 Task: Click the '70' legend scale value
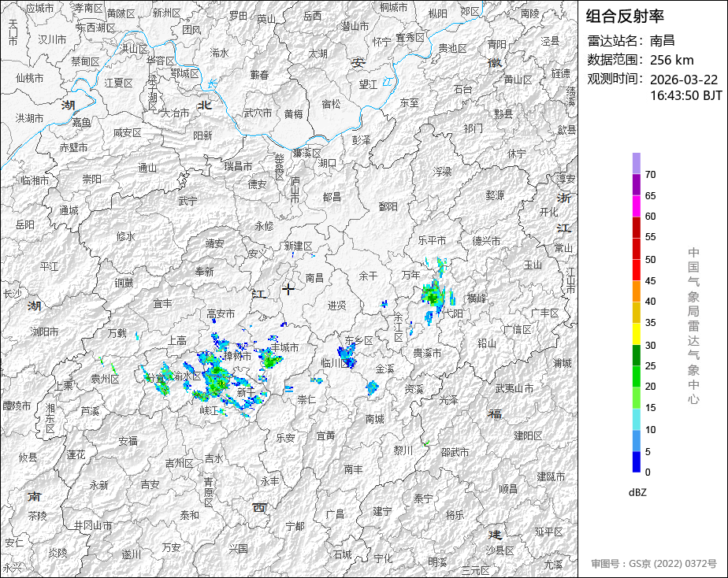(650, 175)
